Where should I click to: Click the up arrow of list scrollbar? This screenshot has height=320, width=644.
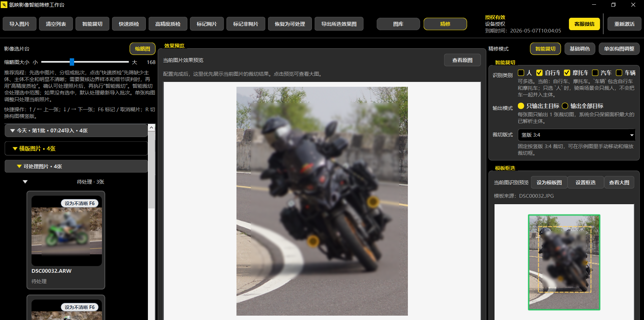pos(152,128)
